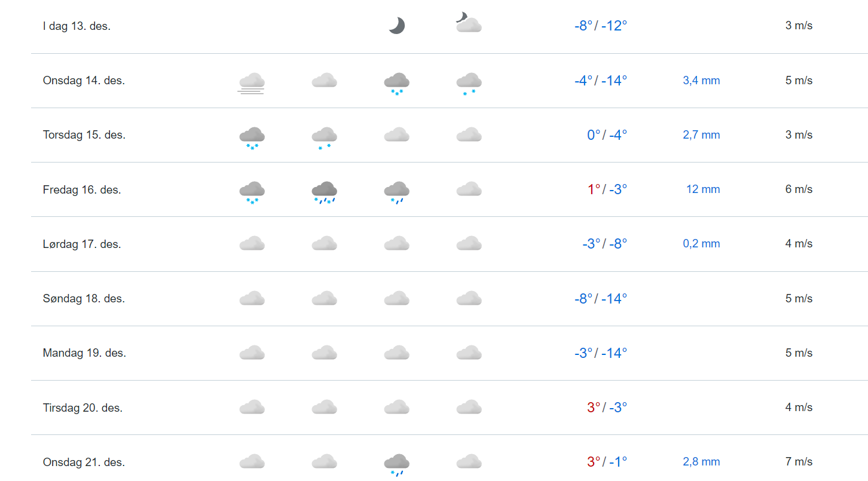Click the 7 m/s wind value
868x481 pixels.
799,462
